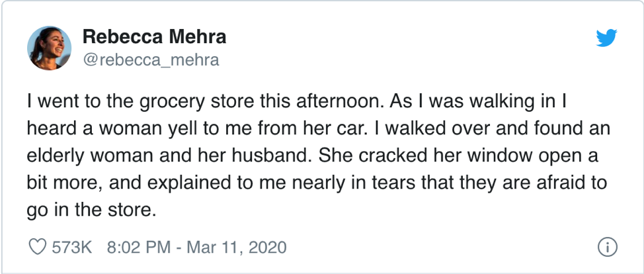
Task: Click the Rebecca Mehra display name
Action: [x=154, y=36]
